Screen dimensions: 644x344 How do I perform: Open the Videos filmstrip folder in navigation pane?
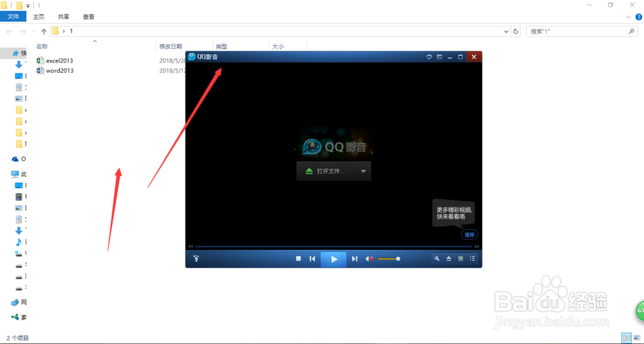pyautogui.click(x=19, y=197)
